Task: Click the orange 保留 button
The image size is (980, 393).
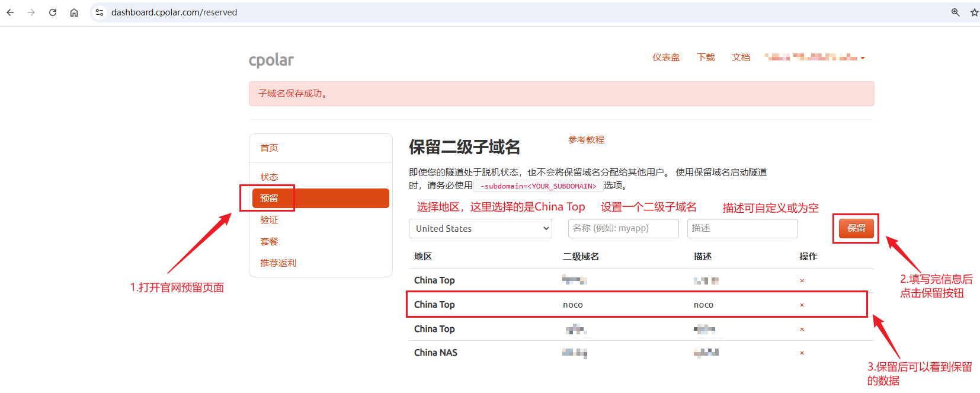Action: (x=856, y=228)
